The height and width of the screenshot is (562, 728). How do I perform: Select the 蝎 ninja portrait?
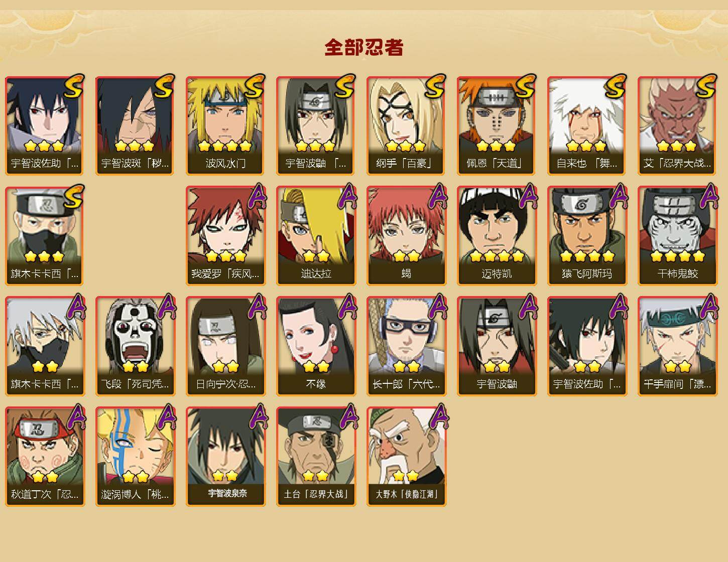click(406, 236)
